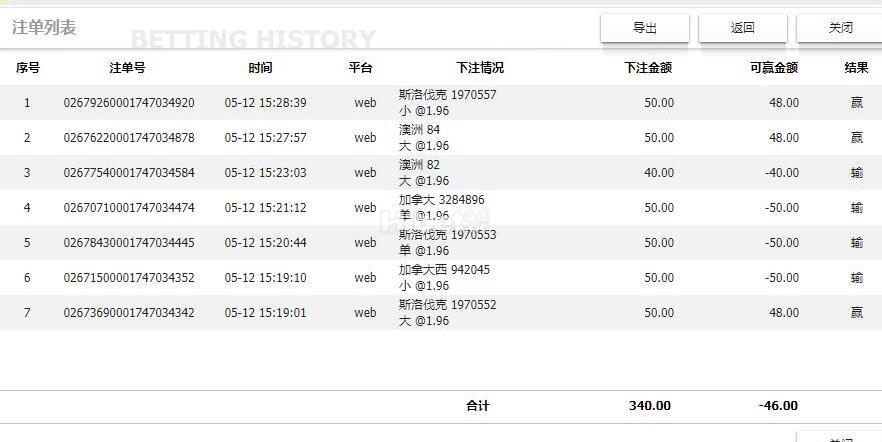Image resolution: width=882 pixels, height=442 pixels.
Task: Click the -46.00 total win amount
Action: (x=778, y=406)
